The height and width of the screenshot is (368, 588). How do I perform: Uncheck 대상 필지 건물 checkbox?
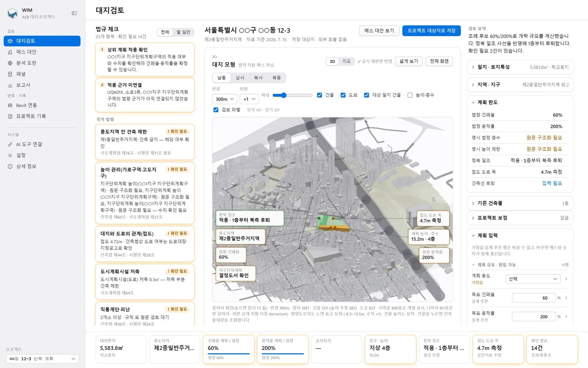[366, 95]
